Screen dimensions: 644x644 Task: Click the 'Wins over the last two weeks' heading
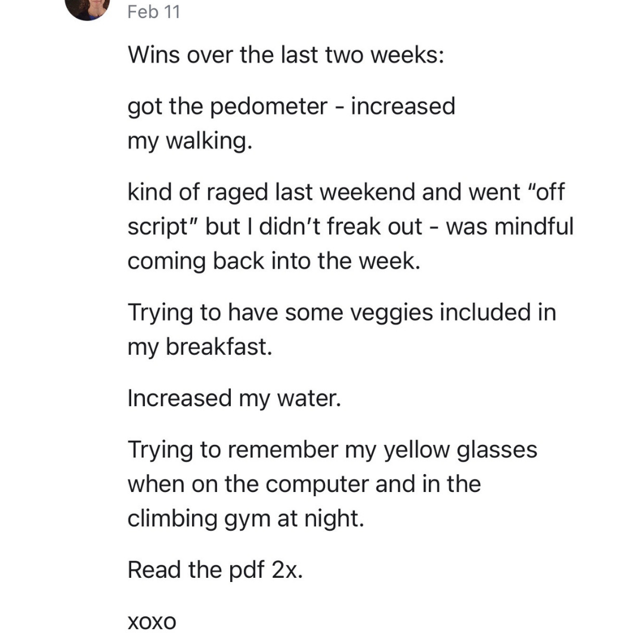click(286, 55)
